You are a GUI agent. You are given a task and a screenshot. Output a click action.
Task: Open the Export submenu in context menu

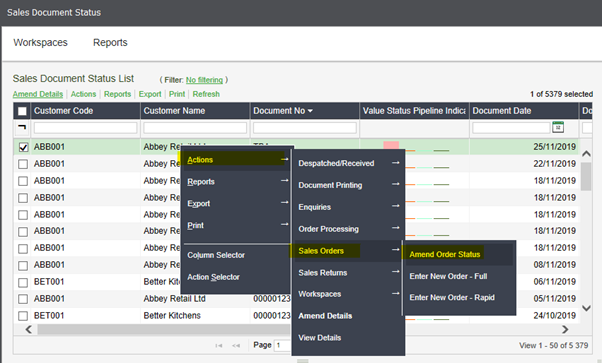click(236, 204)
